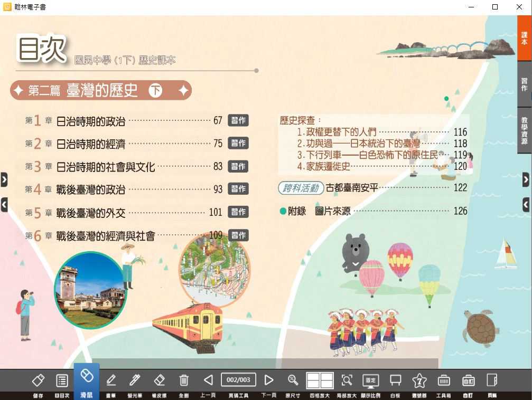Click the right-pointing arrow on left edge
532x400 pixels.
4,179
